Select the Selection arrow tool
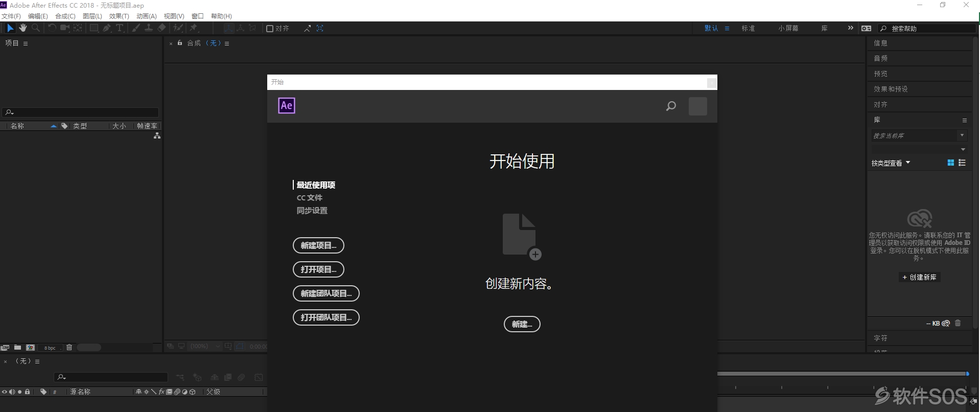This screenshot has width=980, height=412. point(10,28)
